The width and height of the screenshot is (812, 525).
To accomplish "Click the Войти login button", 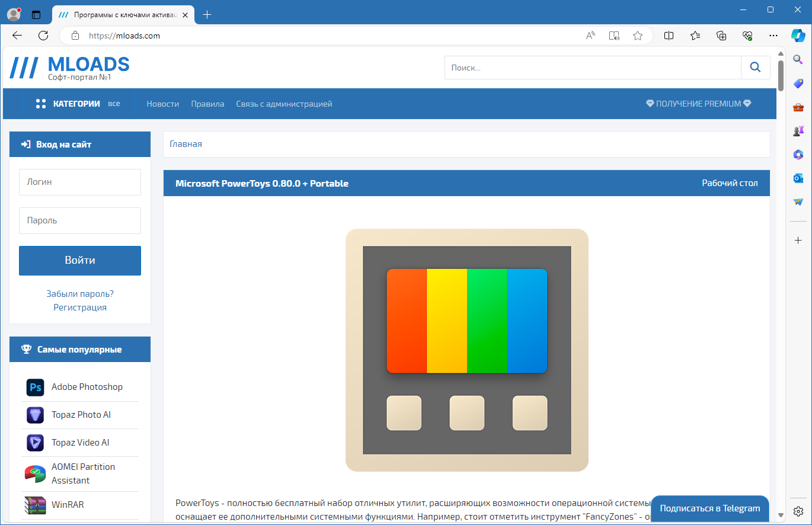I will click(80, 261).
